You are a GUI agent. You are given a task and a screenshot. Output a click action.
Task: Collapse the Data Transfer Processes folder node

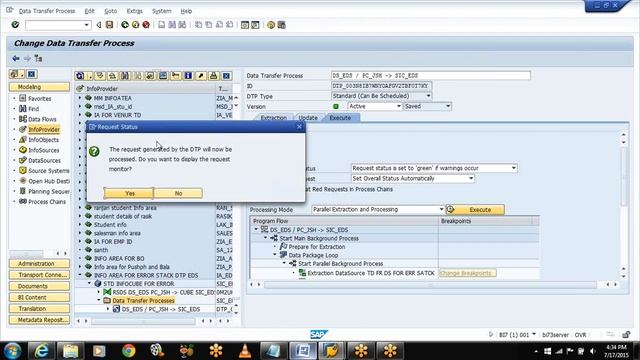point(99,300)
